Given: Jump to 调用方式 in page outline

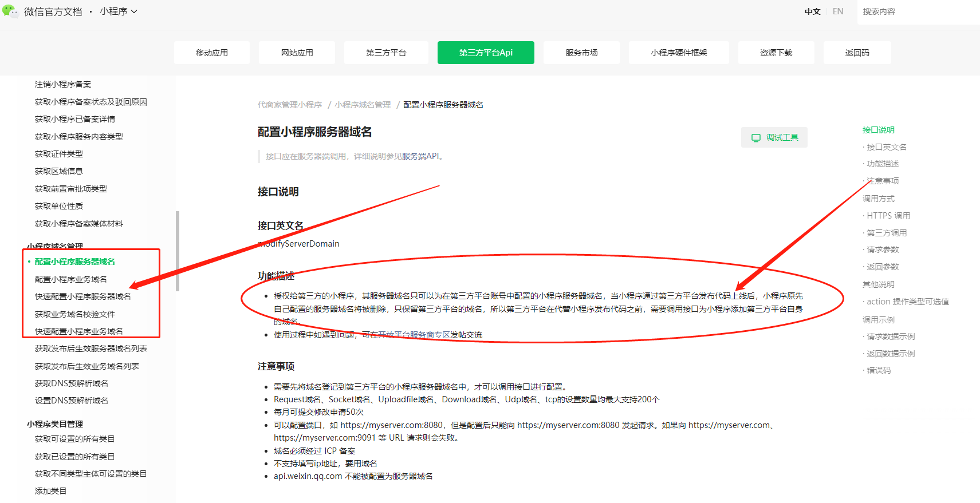Looking at the screenshot, I should coord(879,199).
